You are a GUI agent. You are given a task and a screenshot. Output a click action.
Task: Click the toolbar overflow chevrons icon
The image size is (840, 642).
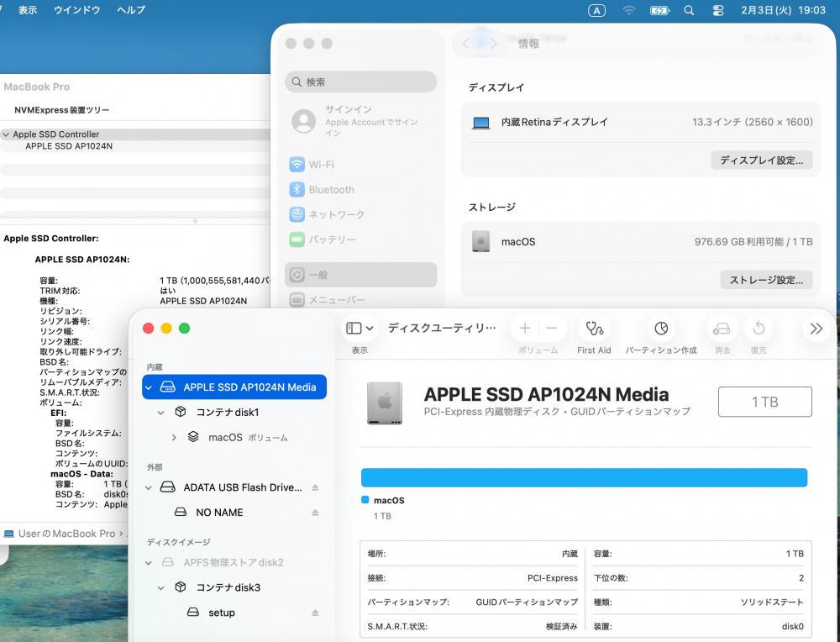pos(815,329)
